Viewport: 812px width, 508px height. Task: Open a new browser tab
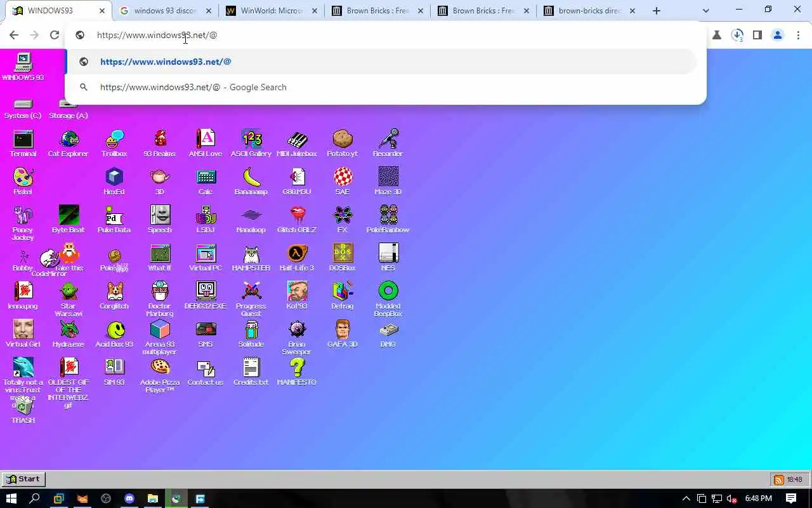657,11
